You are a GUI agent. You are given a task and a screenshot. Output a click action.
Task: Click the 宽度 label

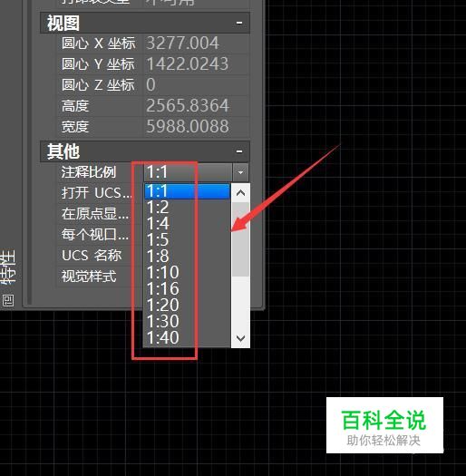tap(75, 127)
